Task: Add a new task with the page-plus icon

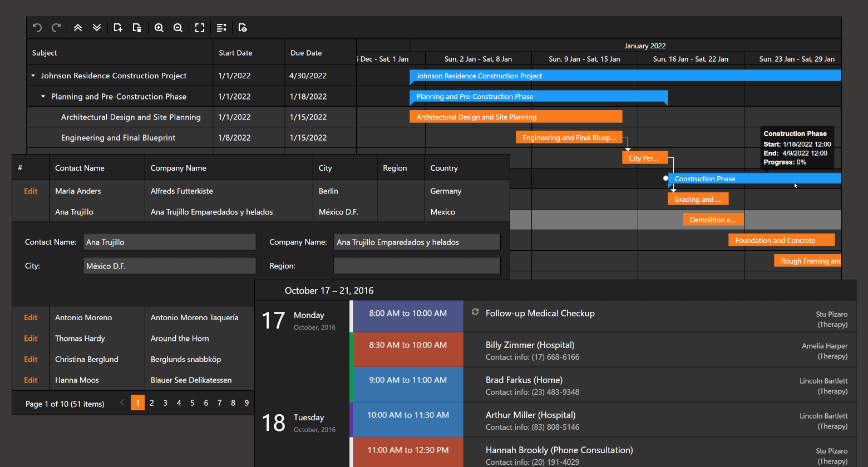Action: pyautogui.click(x=118, y=28)
